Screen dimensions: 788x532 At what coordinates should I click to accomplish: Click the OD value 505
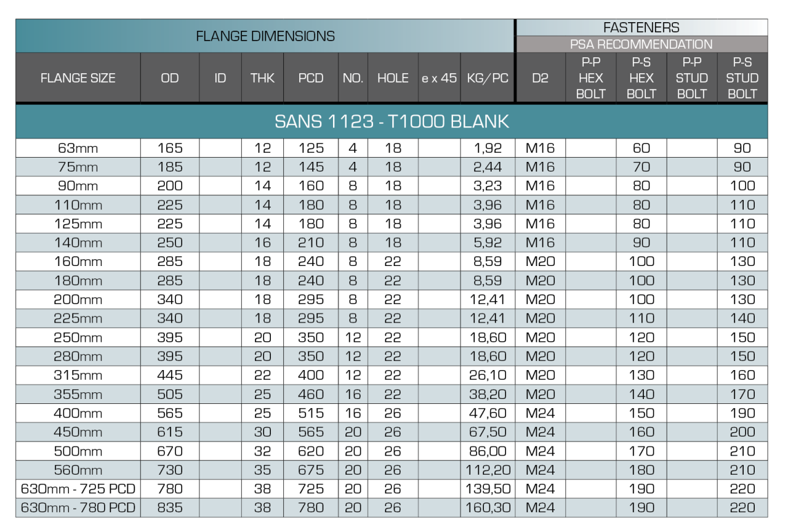[x=170, y=394]
